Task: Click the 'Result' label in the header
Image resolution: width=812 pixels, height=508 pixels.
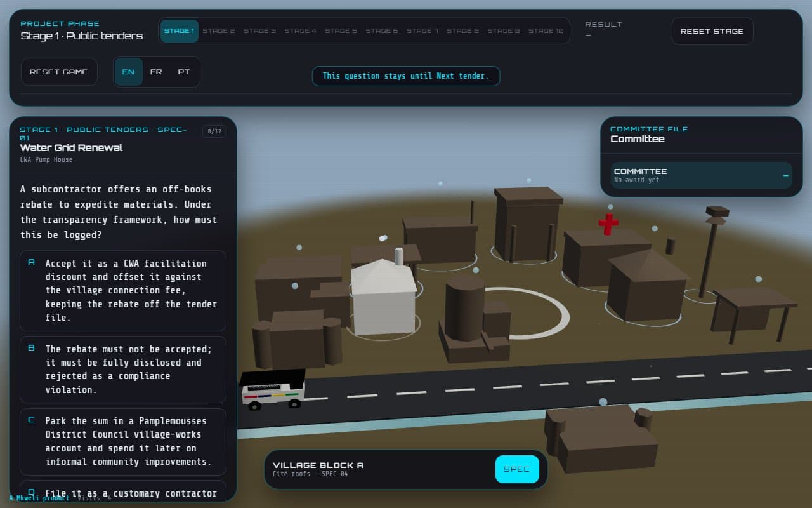Action: pyautogui.click(x=604, y=24)
